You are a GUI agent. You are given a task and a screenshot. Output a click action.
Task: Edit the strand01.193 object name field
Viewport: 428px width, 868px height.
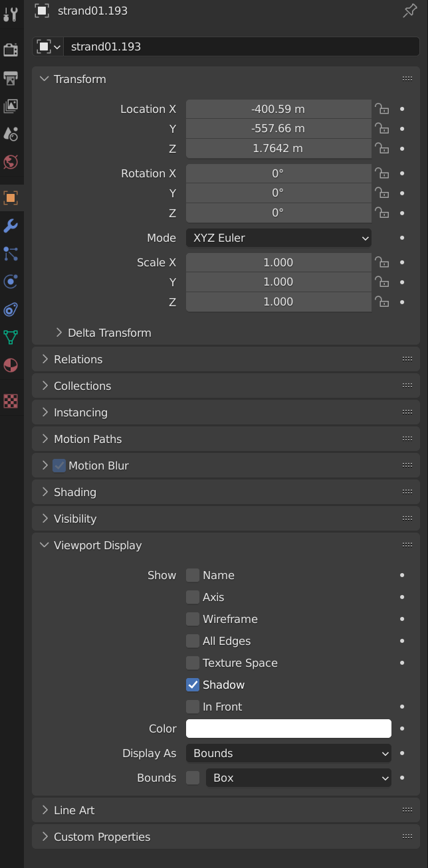pyautogui.click(x=242, y=46)
